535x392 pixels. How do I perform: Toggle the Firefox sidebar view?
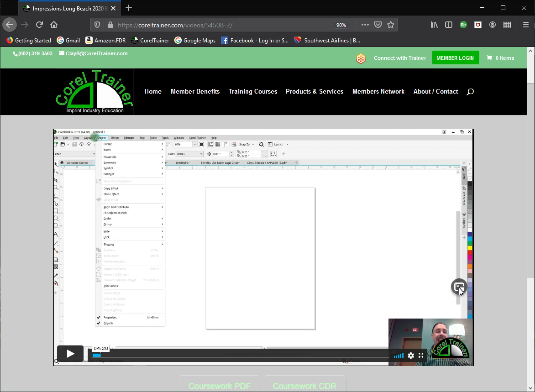[449, 25]
